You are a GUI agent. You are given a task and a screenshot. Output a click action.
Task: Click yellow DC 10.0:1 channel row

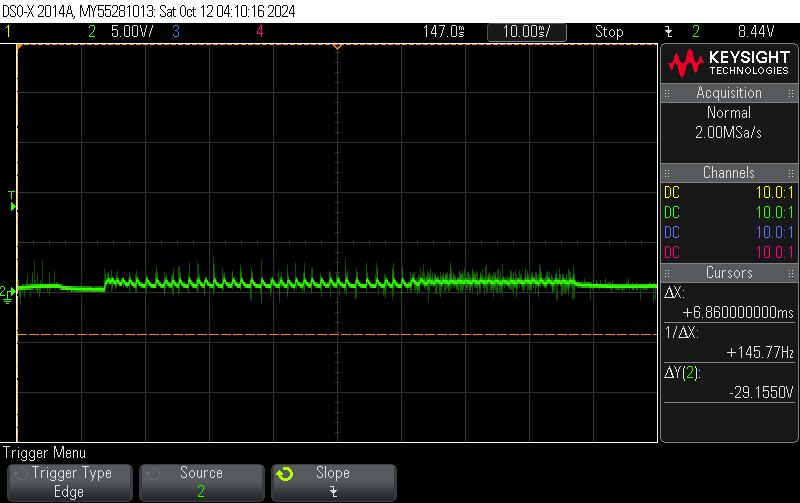pos(729,192)
